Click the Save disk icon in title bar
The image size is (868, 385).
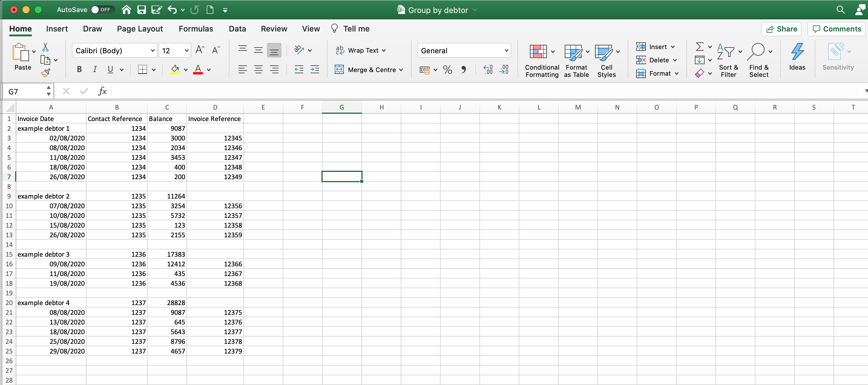click(142, 10)
